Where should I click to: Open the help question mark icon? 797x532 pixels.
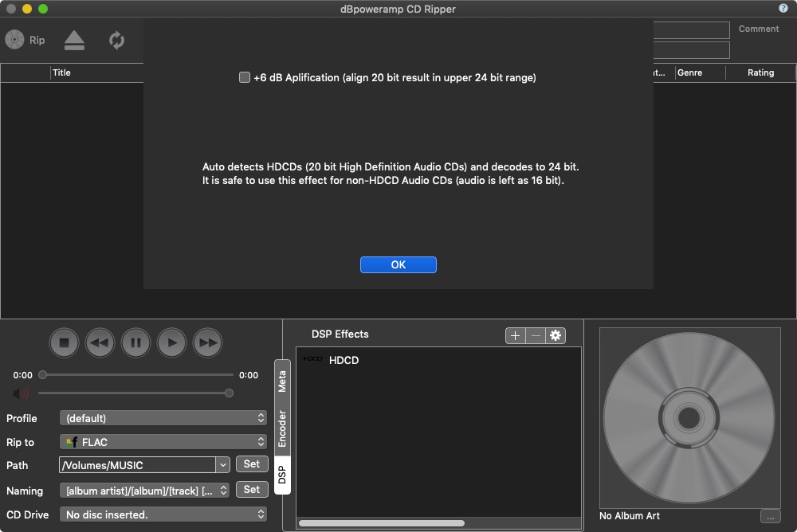(x=783, y=8)
